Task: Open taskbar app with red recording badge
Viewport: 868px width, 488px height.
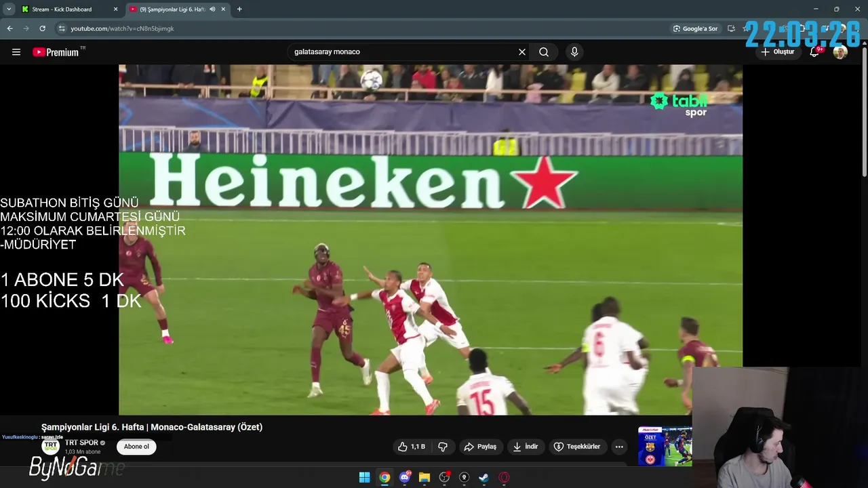Action: (445, 478)
